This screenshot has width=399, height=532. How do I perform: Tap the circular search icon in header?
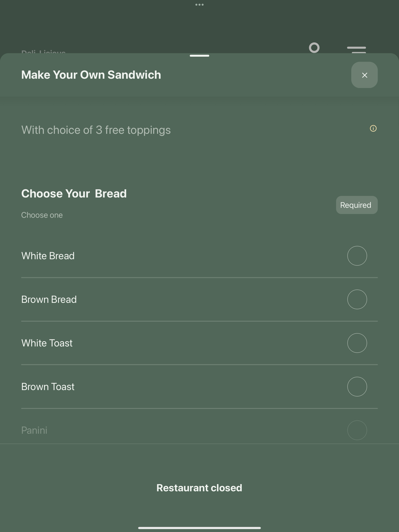(314, 48)
